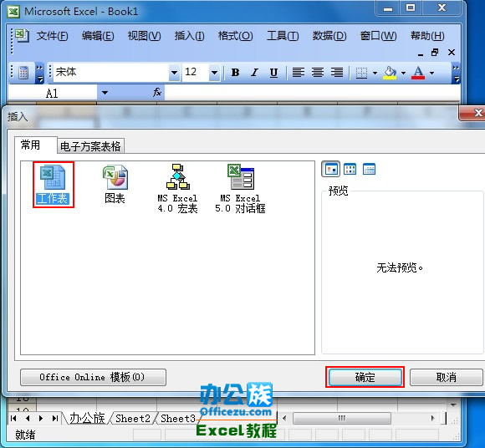This screenshot has width=485, height=448.
Task: Open the 插入(I) menu
Action: tap(189, 36)
